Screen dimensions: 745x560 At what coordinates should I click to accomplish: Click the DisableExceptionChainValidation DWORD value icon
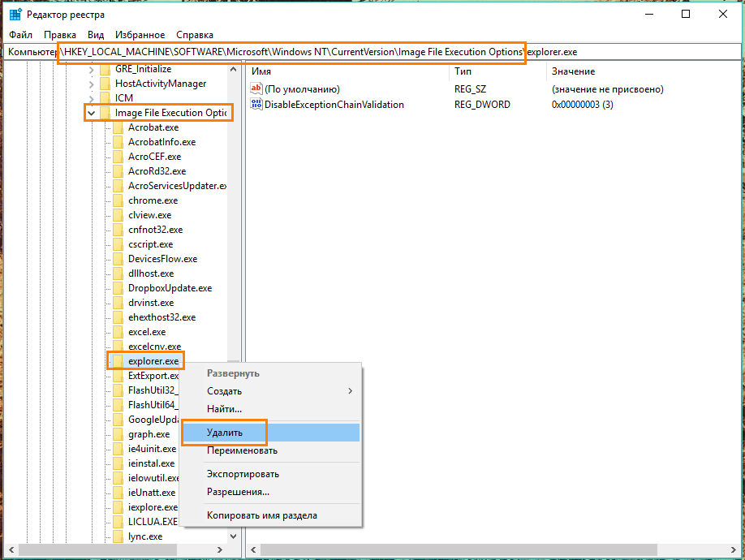click(x=256, y=105)
